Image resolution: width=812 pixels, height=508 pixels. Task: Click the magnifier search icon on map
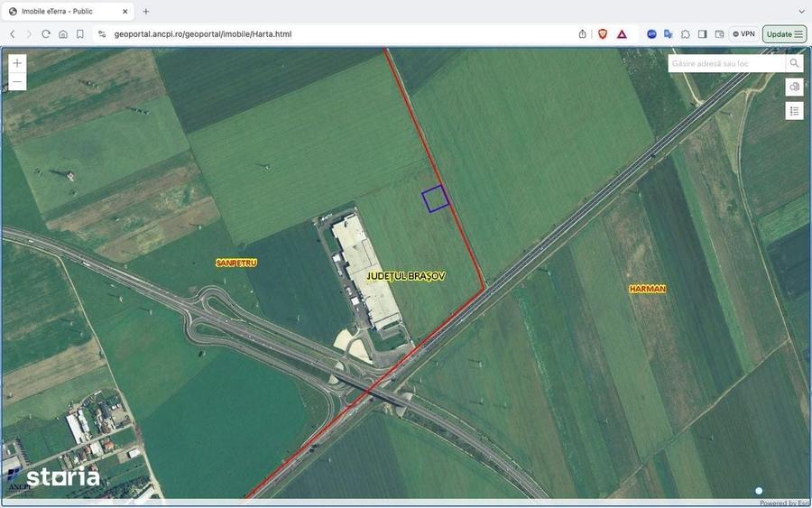[794, 63]
